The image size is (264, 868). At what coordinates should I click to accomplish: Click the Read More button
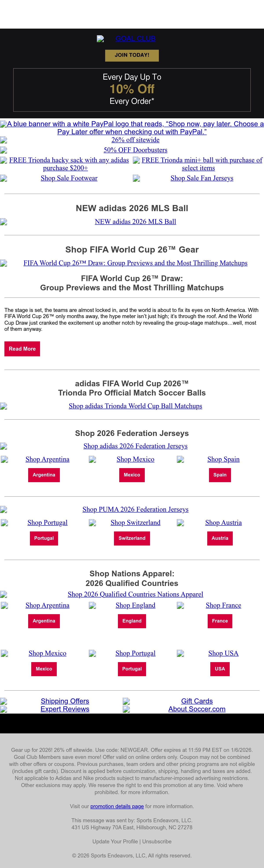tap(22, 349)
